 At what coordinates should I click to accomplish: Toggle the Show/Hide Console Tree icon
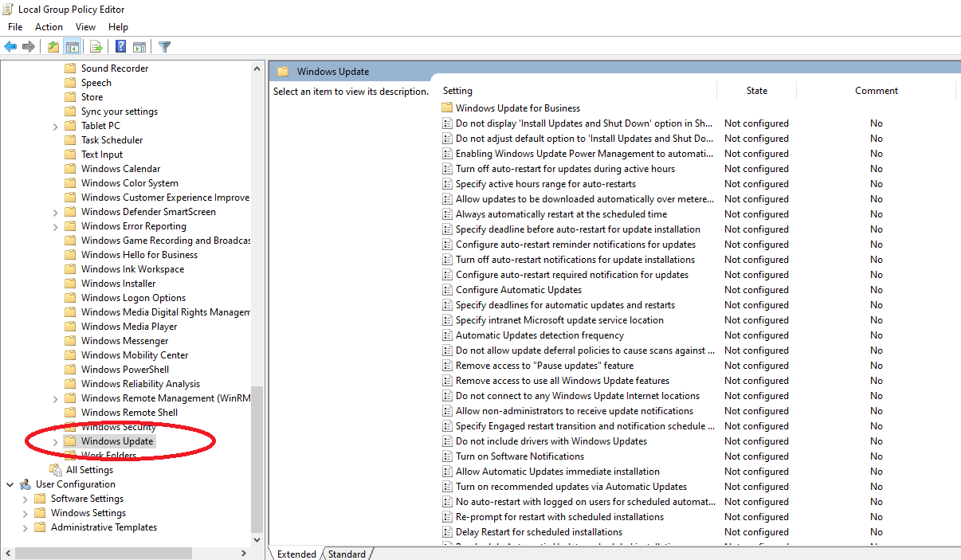[72, 47]
